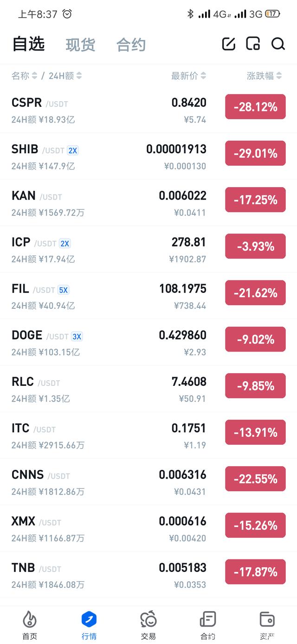Select the 自选 favorites tab
Screen dimensions: 297x644
point(28,44)
